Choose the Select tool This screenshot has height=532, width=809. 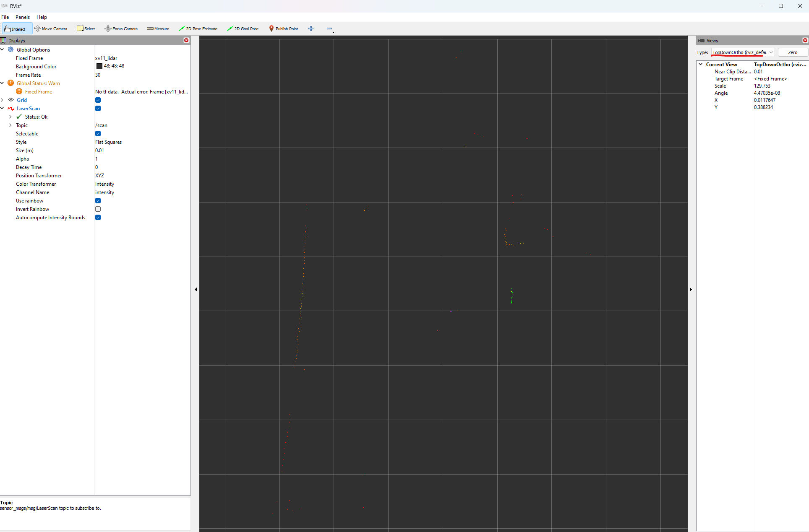[86, 29]
